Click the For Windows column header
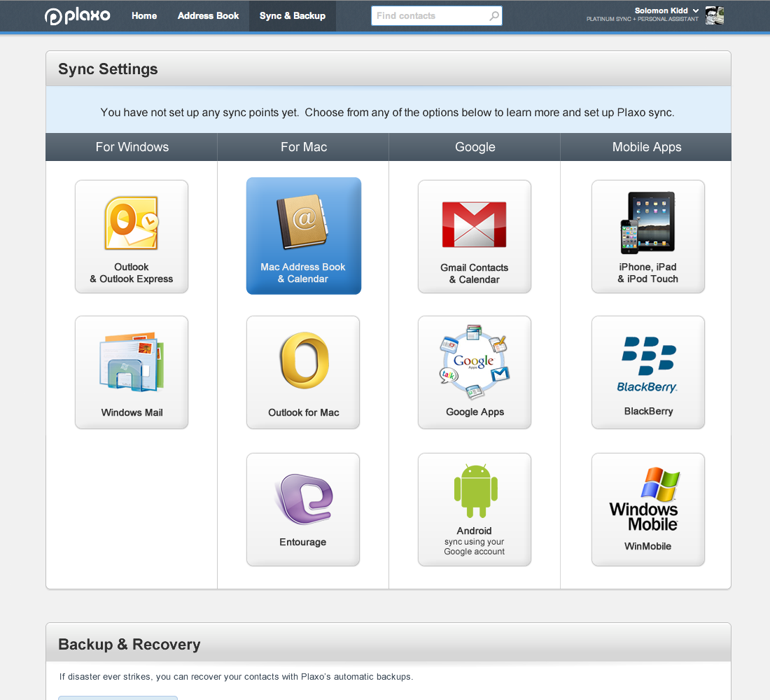 pyautogui.click(x=132, y=147)
